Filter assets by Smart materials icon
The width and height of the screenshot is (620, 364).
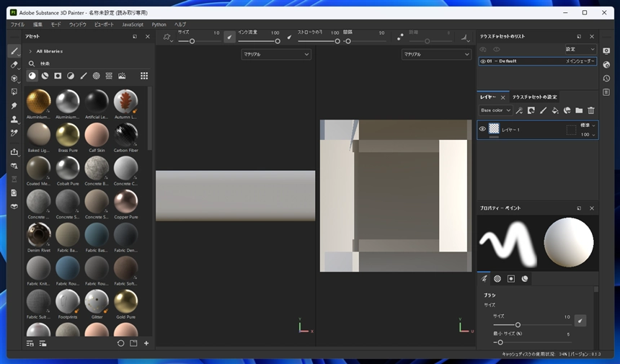[45, 76]
